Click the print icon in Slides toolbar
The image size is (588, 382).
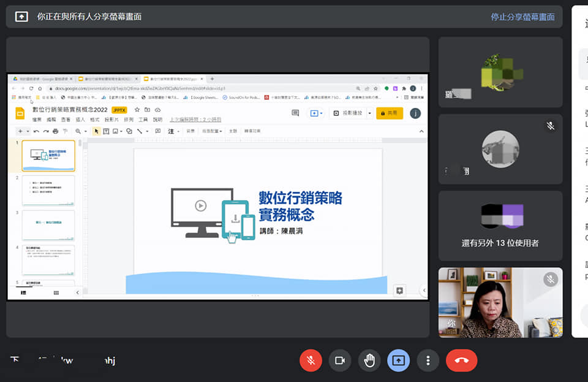coord(56,131)
